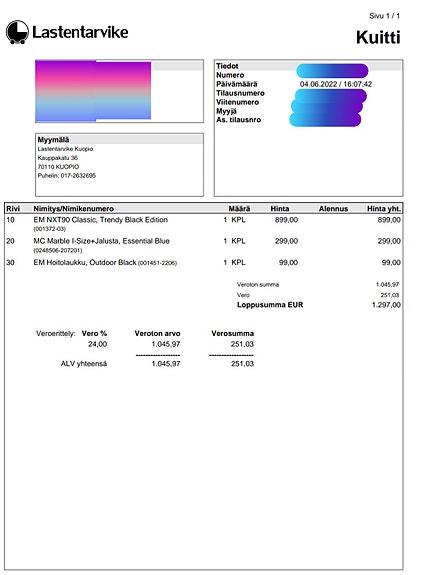Click item MC Marble I-Size+Jalusta, Essential Blue
Image resolution: width=423 pixels, height=575 pixels.
click(102, 241)
